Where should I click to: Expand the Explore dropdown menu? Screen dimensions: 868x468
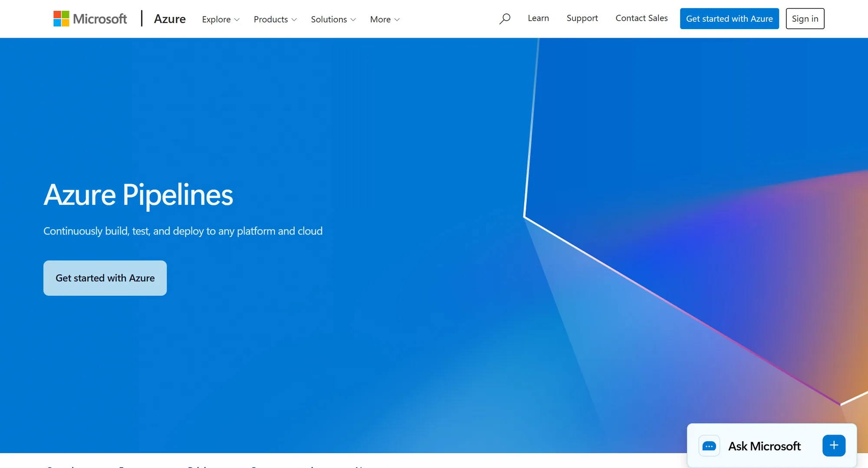pyautogui.click(x=220, y=20)
